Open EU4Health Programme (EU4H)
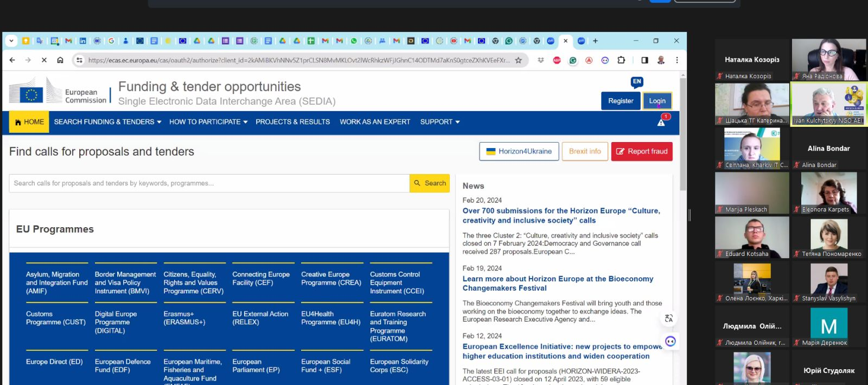 (x=331, y=318)
